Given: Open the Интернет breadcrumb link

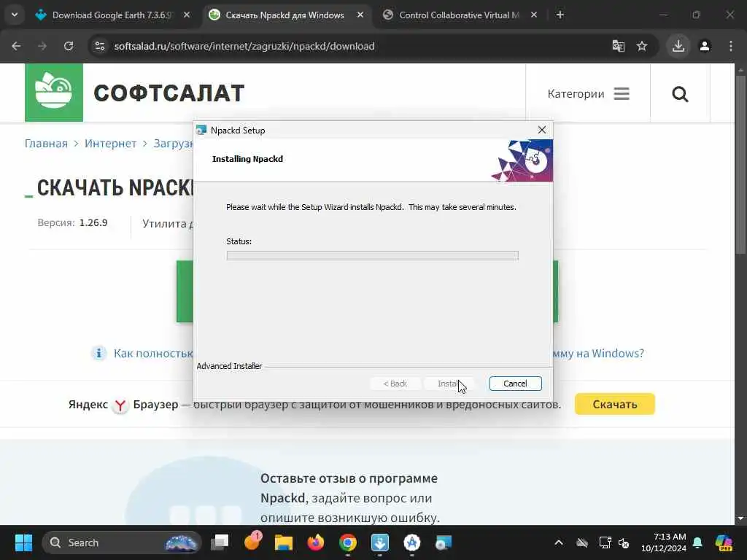Looking at the screenshot, I should pyautogui.click(x=111, y=144).
